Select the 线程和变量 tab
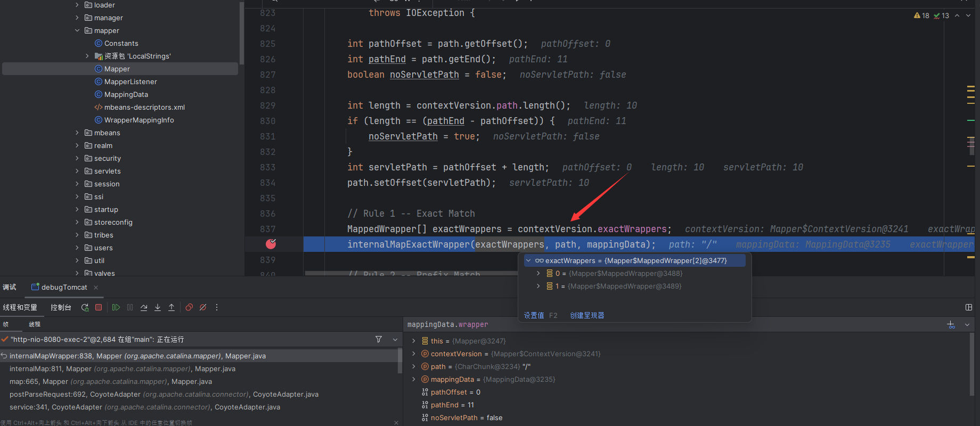 20,307
